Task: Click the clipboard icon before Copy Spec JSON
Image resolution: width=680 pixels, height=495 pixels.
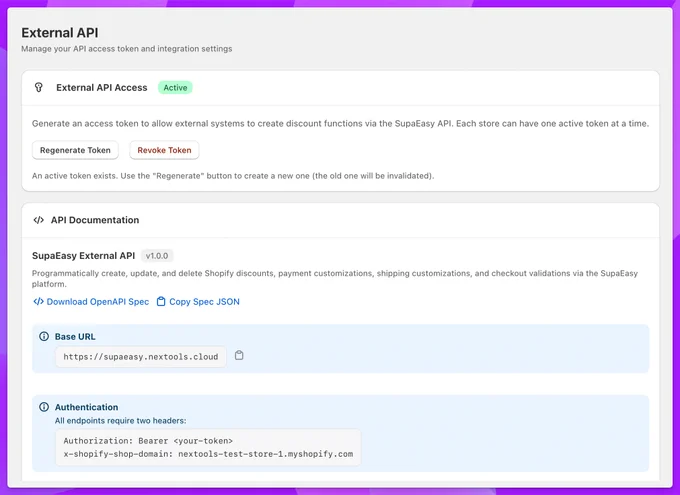Action: [x=161, y=302]
